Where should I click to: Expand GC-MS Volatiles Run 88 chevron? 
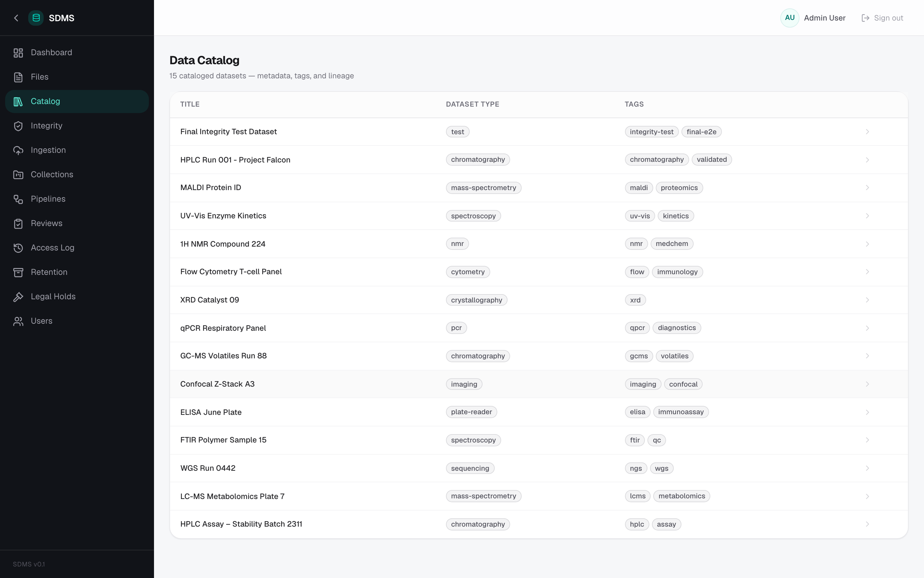[x=867, y=356]
